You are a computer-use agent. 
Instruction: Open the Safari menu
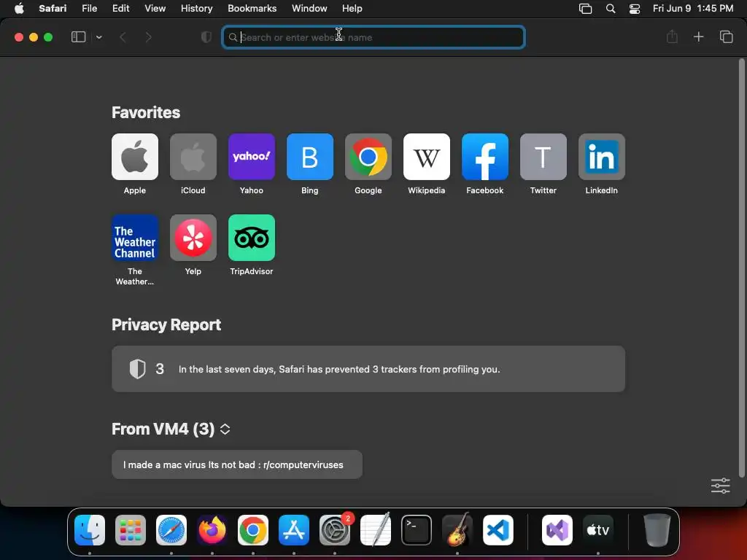coord(53,9)
